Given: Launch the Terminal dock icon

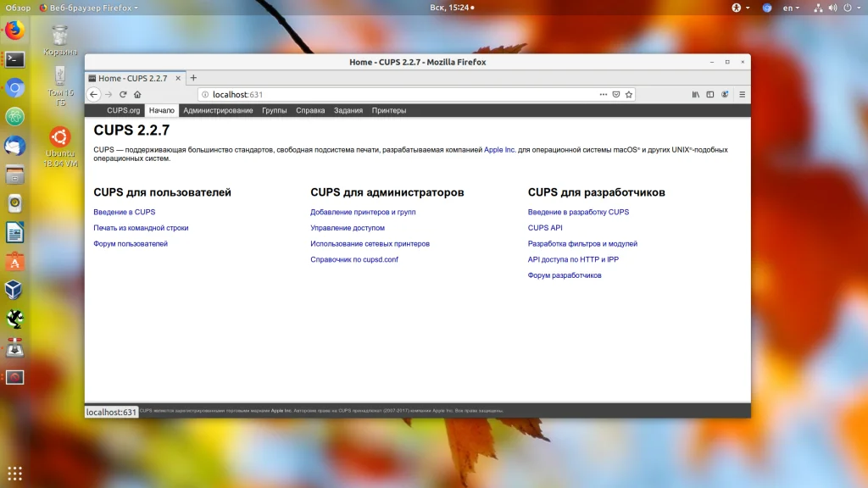Looking at the screenshot, I should 15,59.
